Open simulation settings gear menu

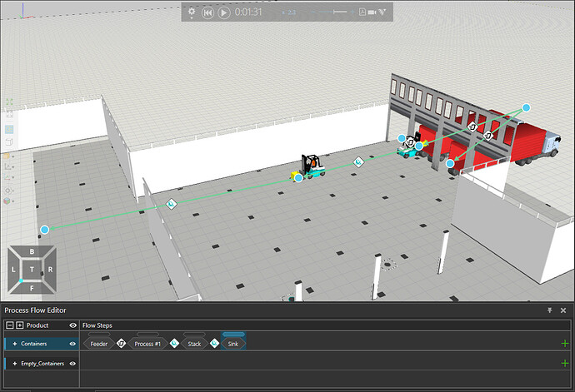192,12
